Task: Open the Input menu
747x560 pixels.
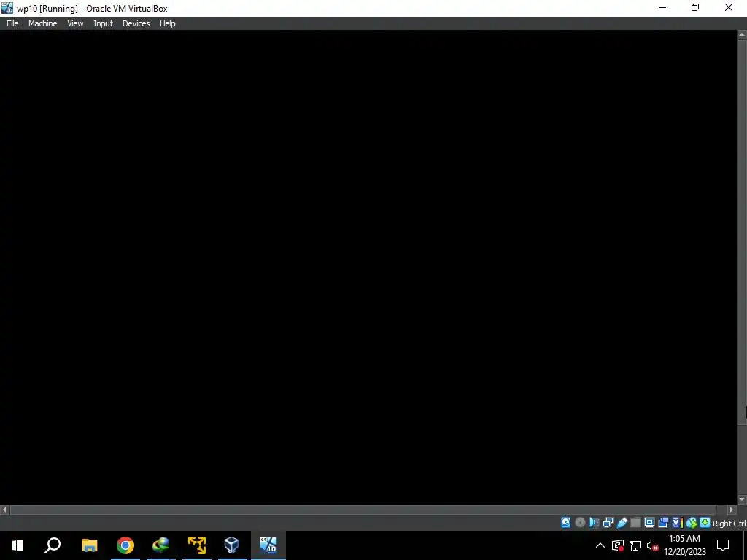Action: tap(103, 23)
